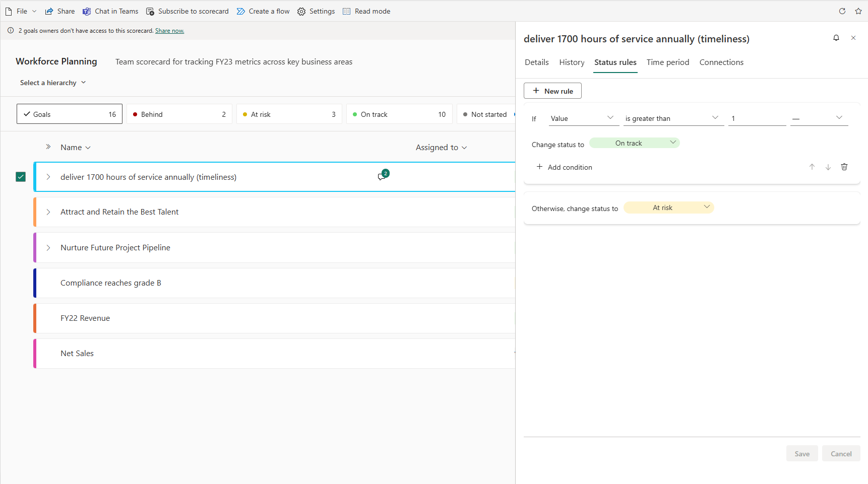Open comments on deliver 1700 hours goal

(382, 176)
